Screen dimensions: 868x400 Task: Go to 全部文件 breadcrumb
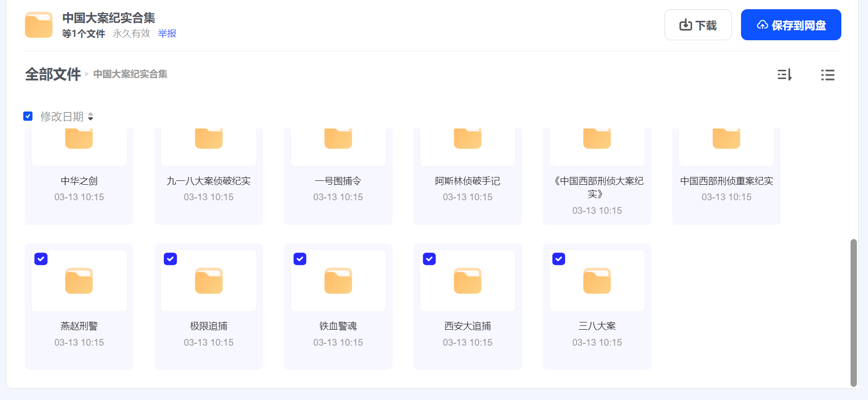coord(53,74)
